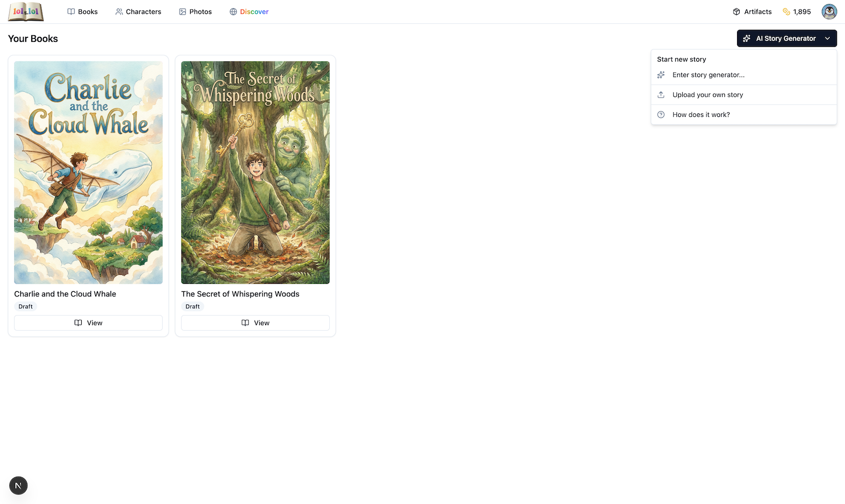
Task: Click the upload arrow icon in menu
Action: pos(661,95)
